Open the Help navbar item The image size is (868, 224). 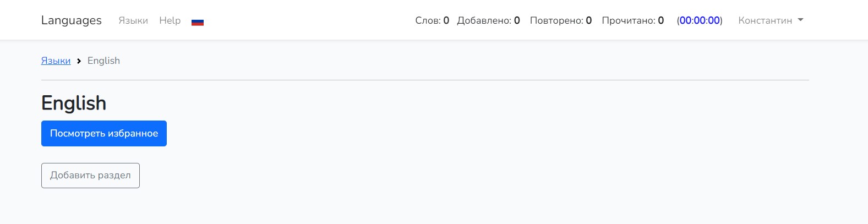click(170, 20)
